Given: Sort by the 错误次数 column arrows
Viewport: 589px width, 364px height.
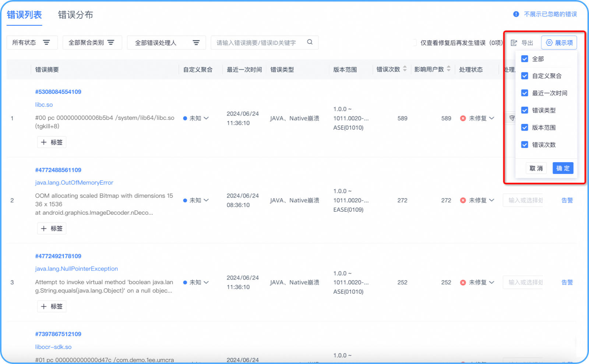Looking at the screenshot, I should pyautogui.click(x=405, y=69).
